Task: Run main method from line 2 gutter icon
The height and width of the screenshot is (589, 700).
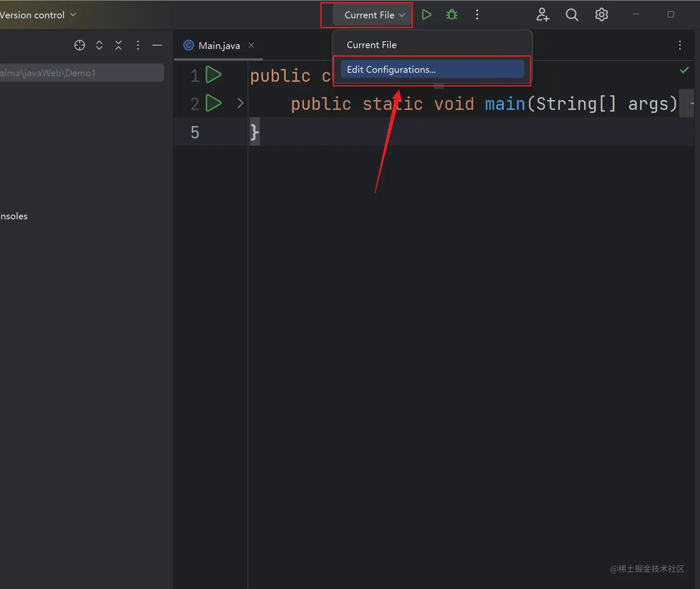Action: pos(213,103)
